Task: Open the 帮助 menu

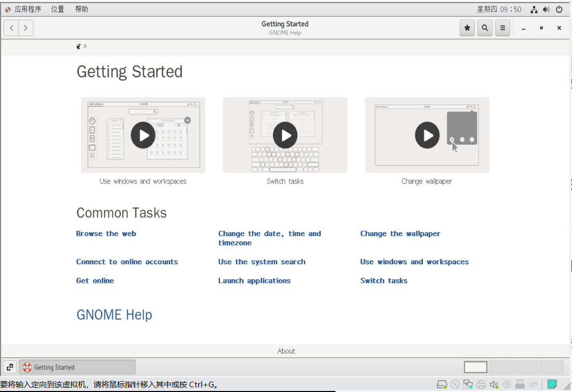Action: click(82, 9)
